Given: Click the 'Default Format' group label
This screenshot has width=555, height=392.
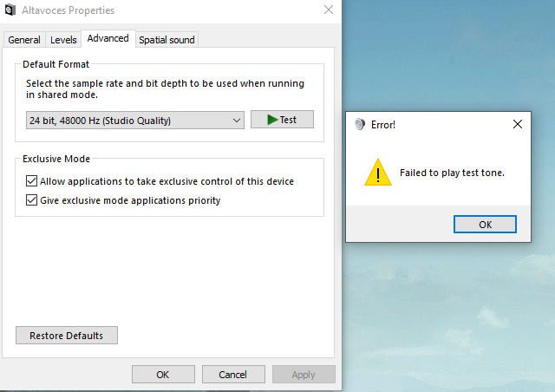Looking at the screenshot, I should (x=55, y=64).
